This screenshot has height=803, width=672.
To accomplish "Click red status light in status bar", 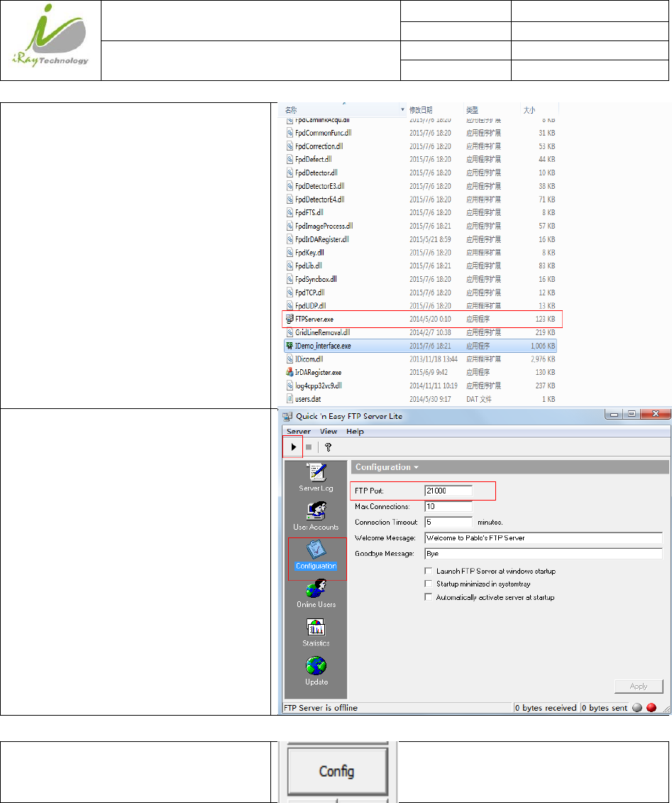I will pyautogui.click(x=651, y=708).
